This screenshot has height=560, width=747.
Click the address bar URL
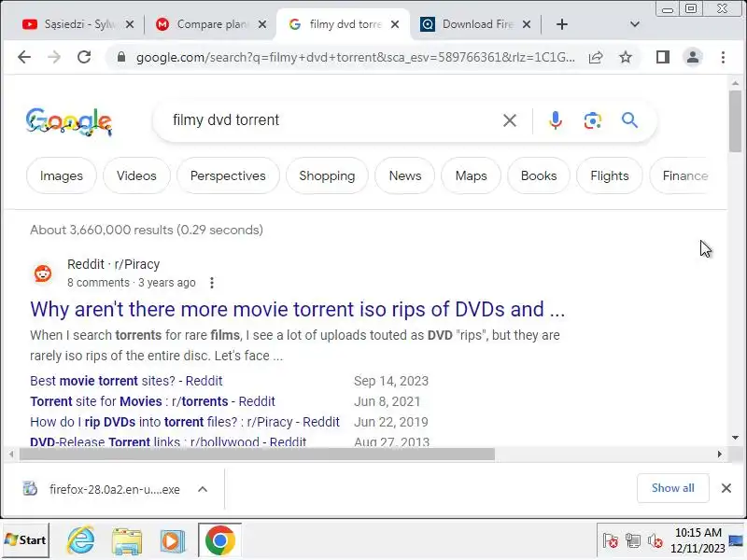point(355,57)
